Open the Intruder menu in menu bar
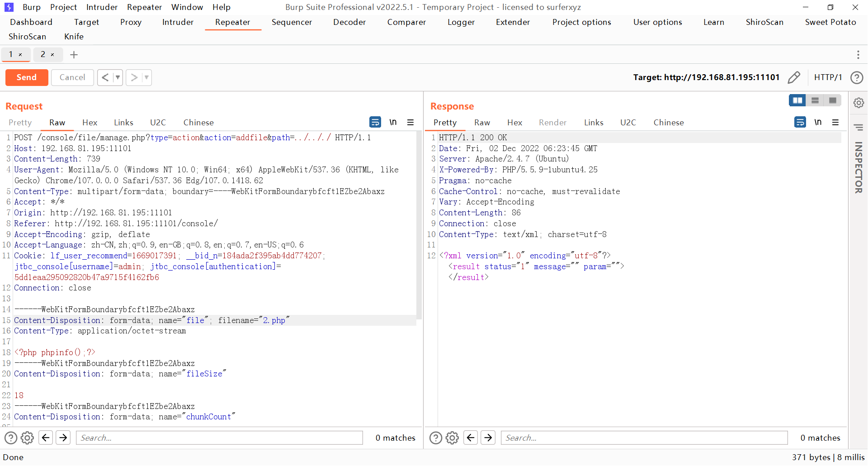868x466 pixels. [x=102, y=7]
